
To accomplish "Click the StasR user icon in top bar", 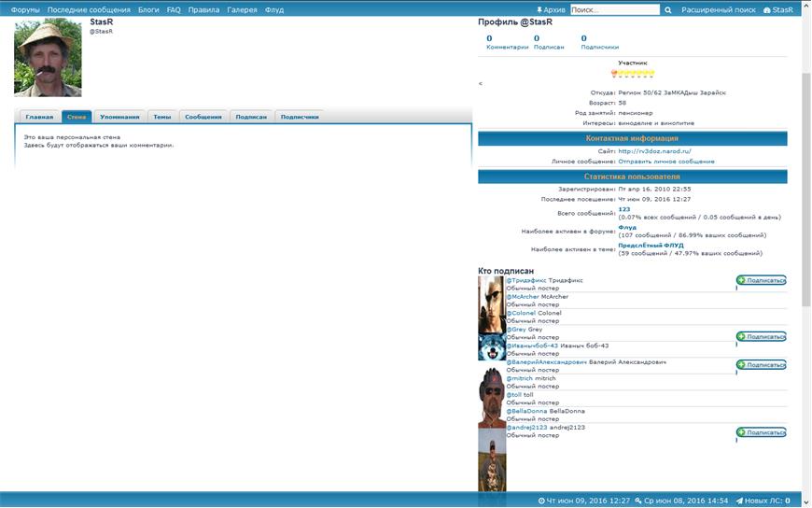I will [767, 9].
